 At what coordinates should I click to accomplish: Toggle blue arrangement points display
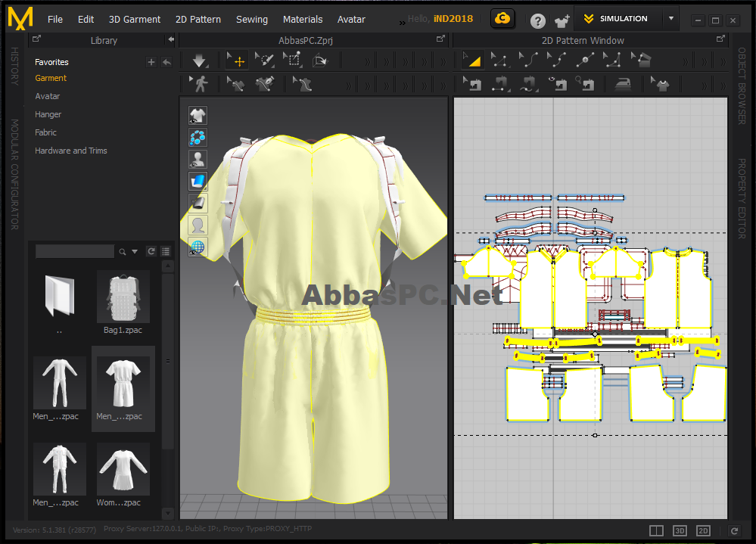point(198,138)
